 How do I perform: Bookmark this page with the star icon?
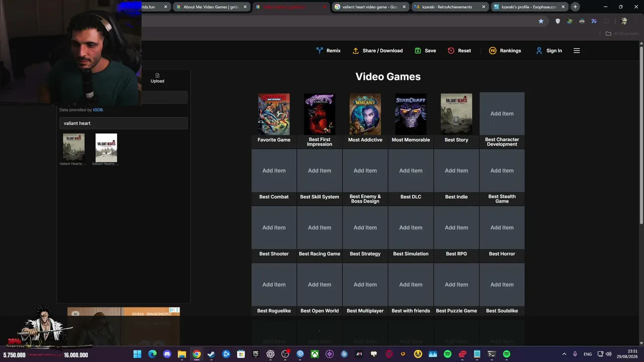click(x=541, y=21)
